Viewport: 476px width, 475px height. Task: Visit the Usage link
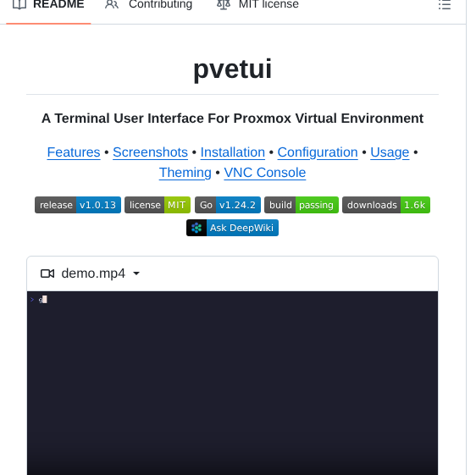390,152
